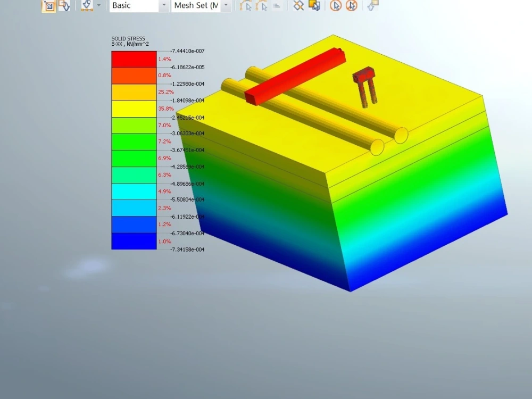
Task: Toggle the highlighted selection mode icon
Action: pyautogui.click(x=49, y=6)
